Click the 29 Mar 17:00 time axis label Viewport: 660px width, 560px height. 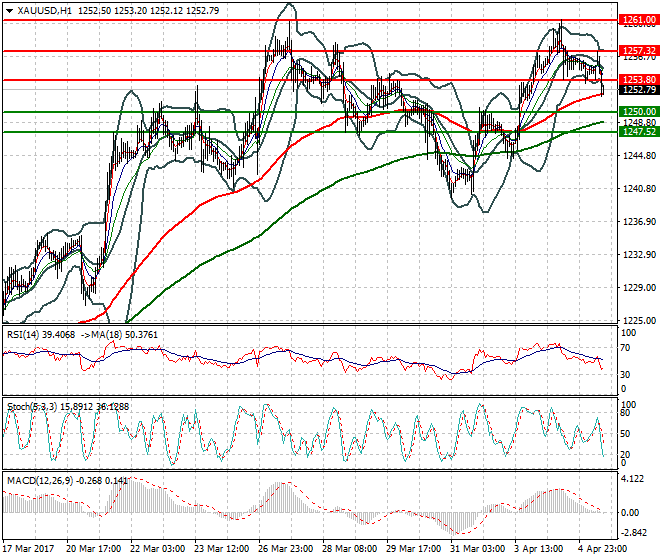click(413, 549)
